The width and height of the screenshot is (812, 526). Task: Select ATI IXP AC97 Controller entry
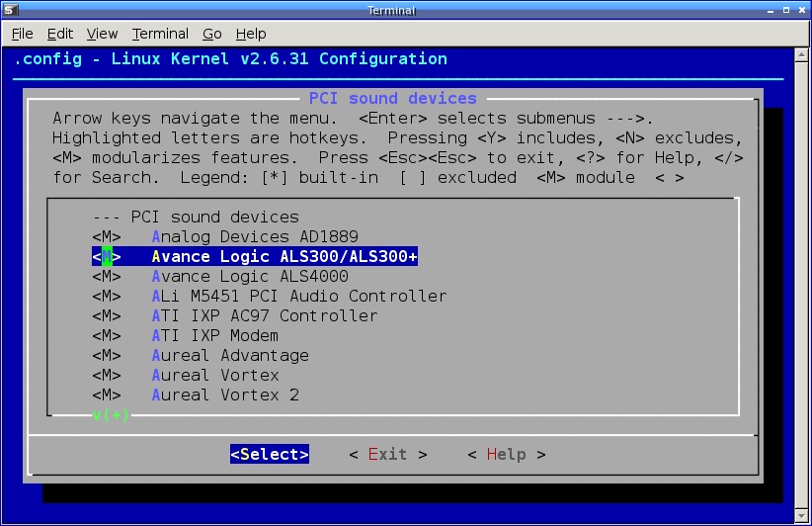pos(265,315)
